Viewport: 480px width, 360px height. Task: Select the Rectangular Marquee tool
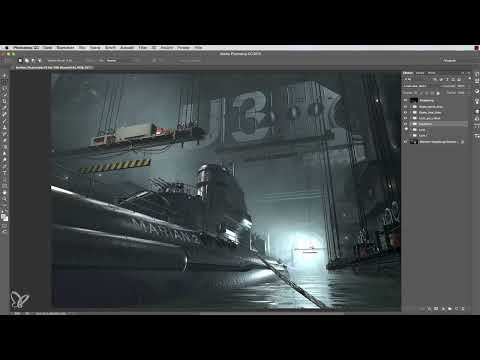click(5, 82)
